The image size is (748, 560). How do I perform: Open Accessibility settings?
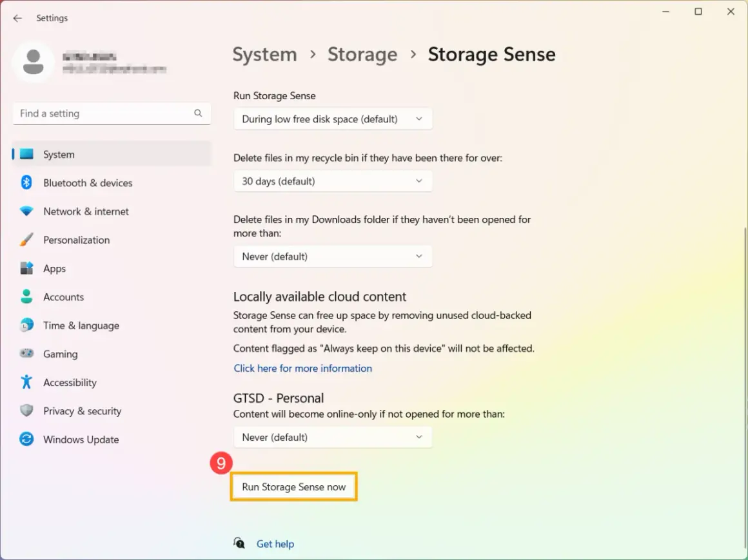click(112, 382)
